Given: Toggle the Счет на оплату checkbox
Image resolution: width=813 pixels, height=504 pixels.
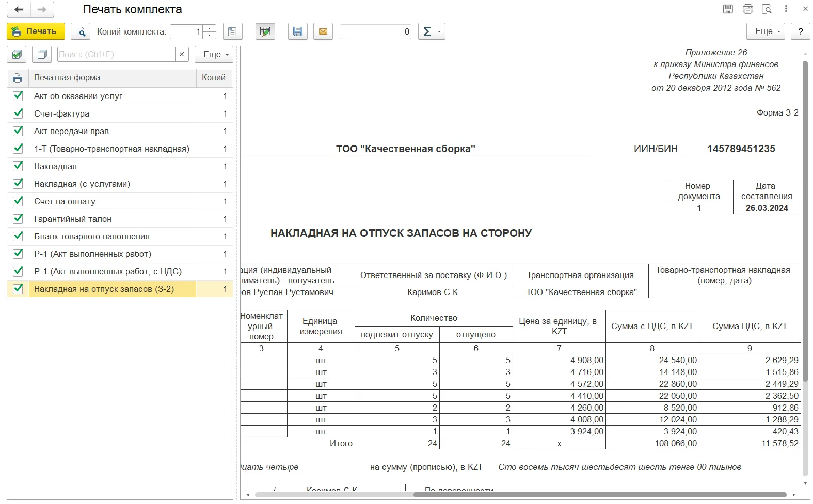Looking at the screenshot, I should click(18, 201).
